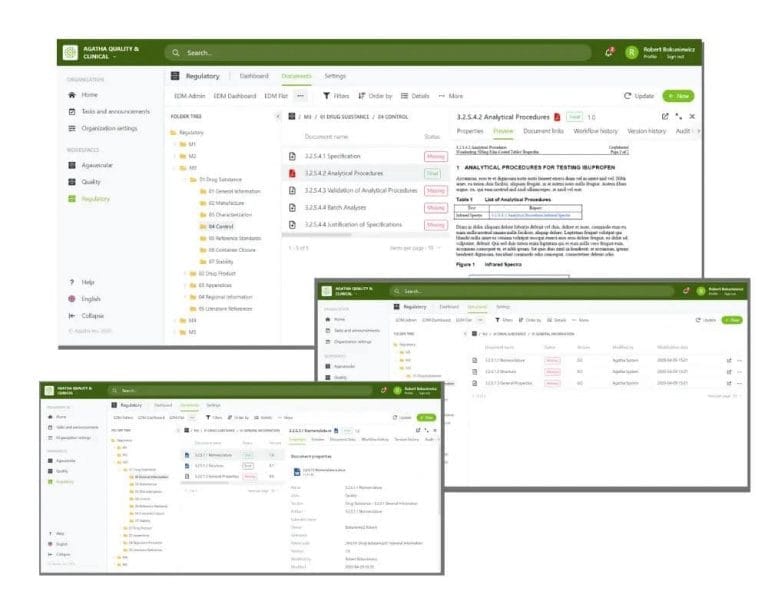The height and width of the screenshot is (614, 768).
Task: Click the Sign out link in the top window
Action: click(x=675, y=57)
